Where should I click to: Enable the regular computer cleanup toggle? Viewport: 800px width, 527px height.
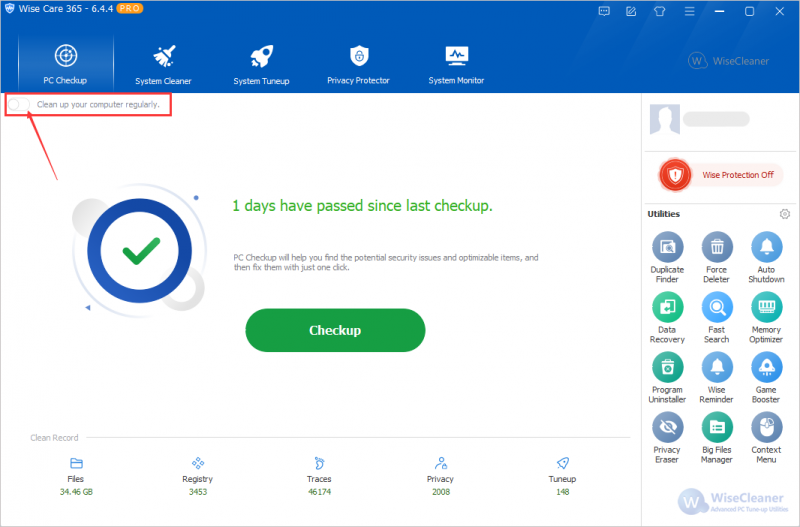click(x=19, y=105)
